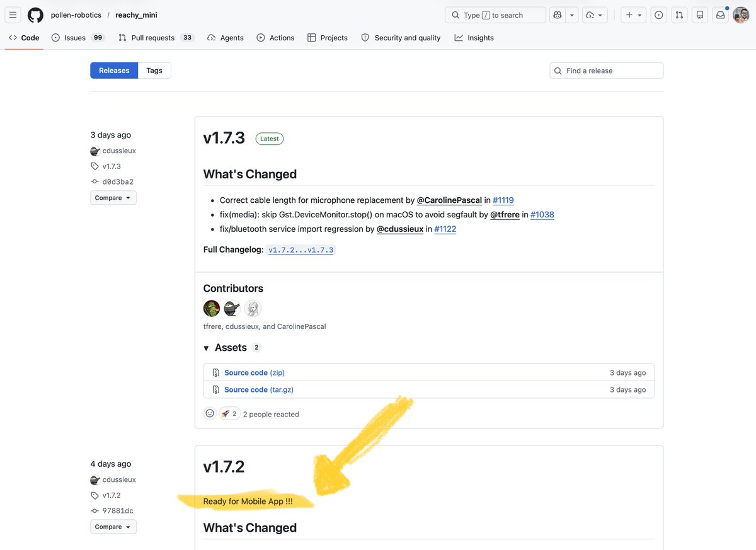This screenshot has width=756, height=550.
Task: Download Source code (tar.gz)
Action: click(x=259, y=390)
